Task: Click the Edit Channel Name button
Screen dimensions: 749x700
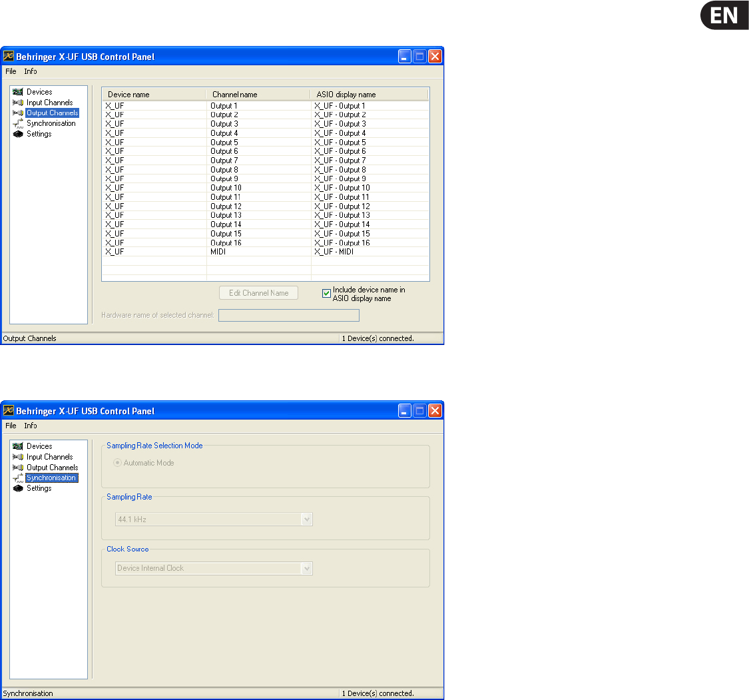Action: tap(258, 293)
